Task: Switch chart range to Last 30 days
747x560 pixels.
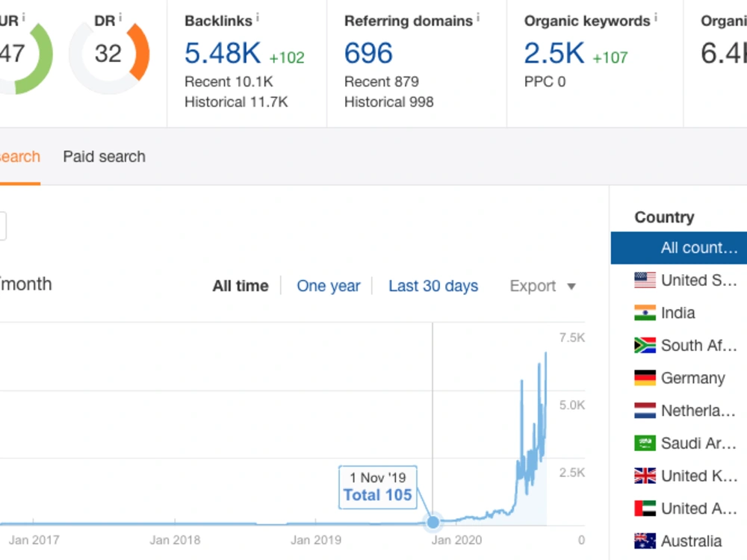Action: click(433, 286)
